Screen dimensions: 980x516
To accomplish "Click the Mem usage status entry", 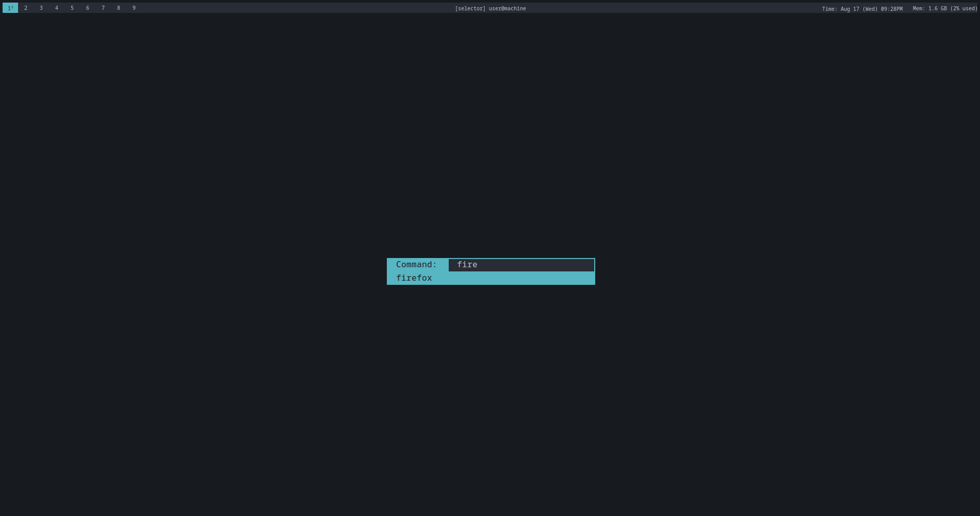I will pos(945,9).
